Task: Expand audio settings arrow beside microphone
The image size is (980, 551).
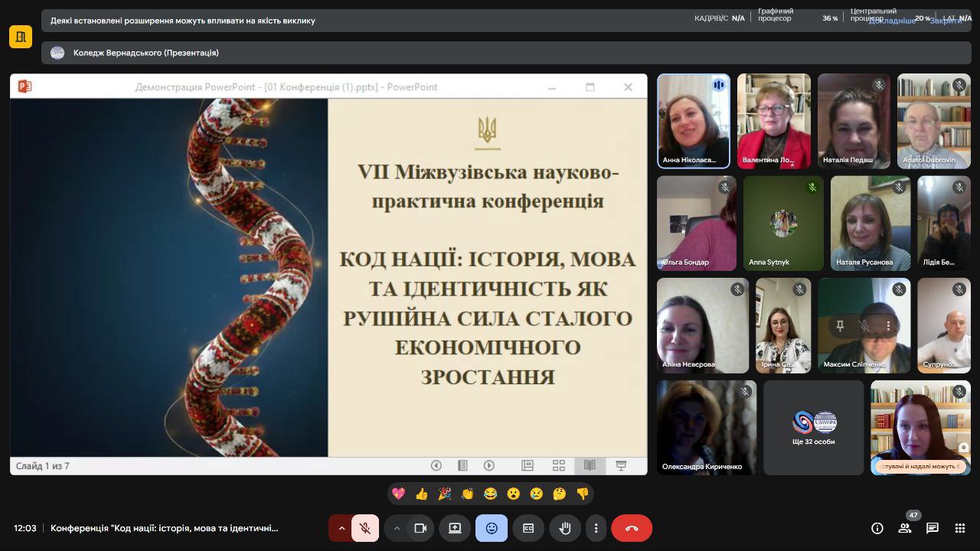Action: 341,528
